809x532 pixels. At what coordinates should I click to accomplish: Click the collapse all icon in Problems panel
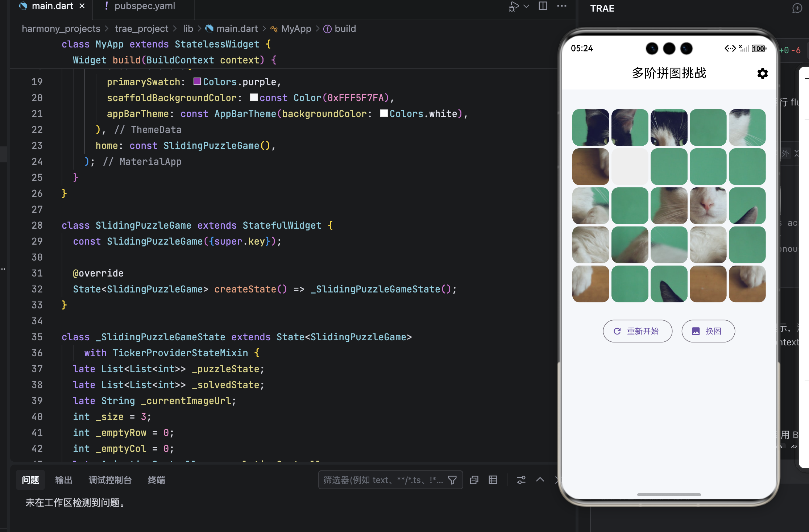[x=474, y=480]
